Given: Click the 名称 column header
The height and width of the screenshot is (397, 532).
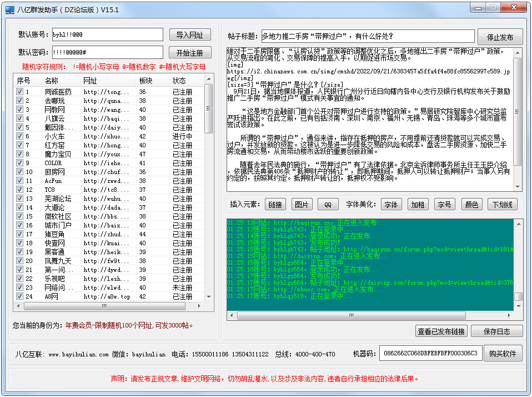Looking at the screenshot, I should [x=52, y=81].
